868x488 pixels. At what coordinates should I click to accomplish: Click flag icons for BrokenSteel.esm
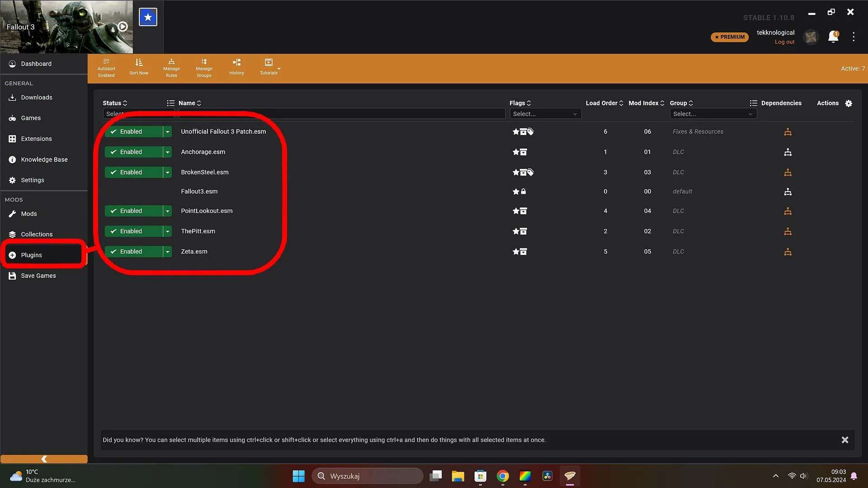tap(523, 172)
